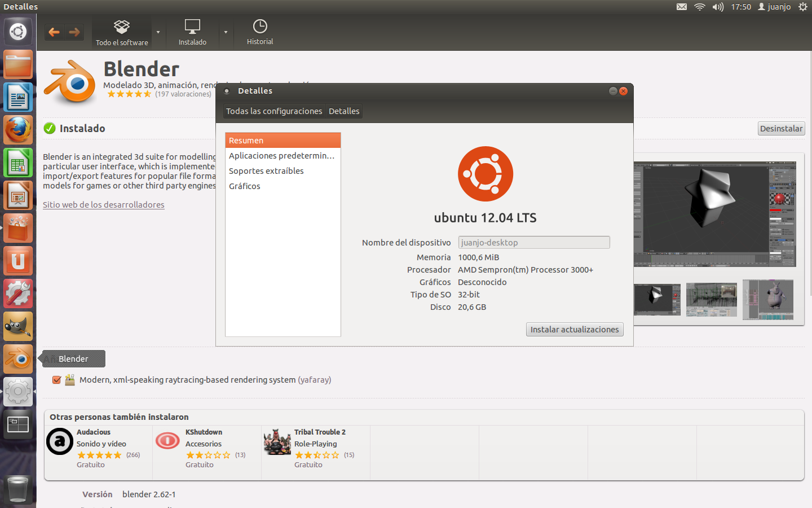Viewport: 812px width, 508px height.
Task: Open Ubuntu Software Center launcher icon
Action: [18, 228]
